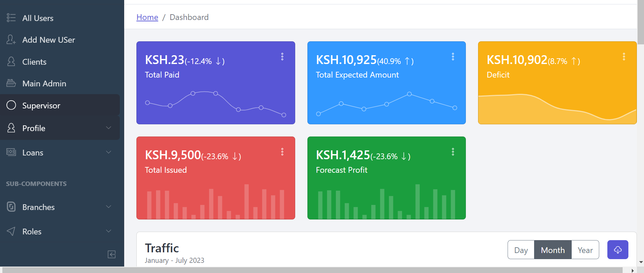Go to Main Admin in sidebar
The height and width of the screenshot is (273, 644).
(x=44, y=84)
